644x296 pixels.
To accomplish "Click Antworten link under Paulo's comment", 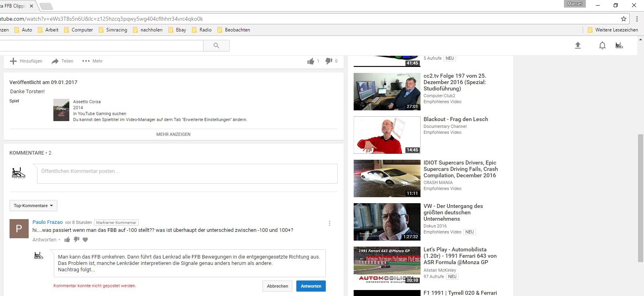I will click(45, 240).
